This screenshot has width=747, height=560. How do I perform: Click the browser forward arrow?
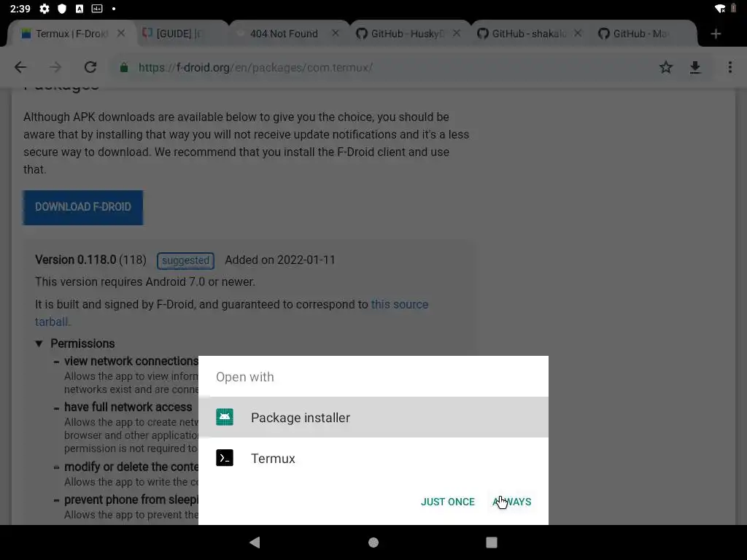[x=55, y=67]
